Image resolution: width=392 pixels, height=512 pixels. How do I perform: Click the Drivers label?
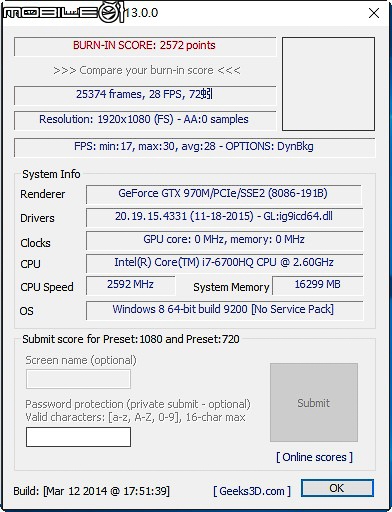click(x=37, y=218)
